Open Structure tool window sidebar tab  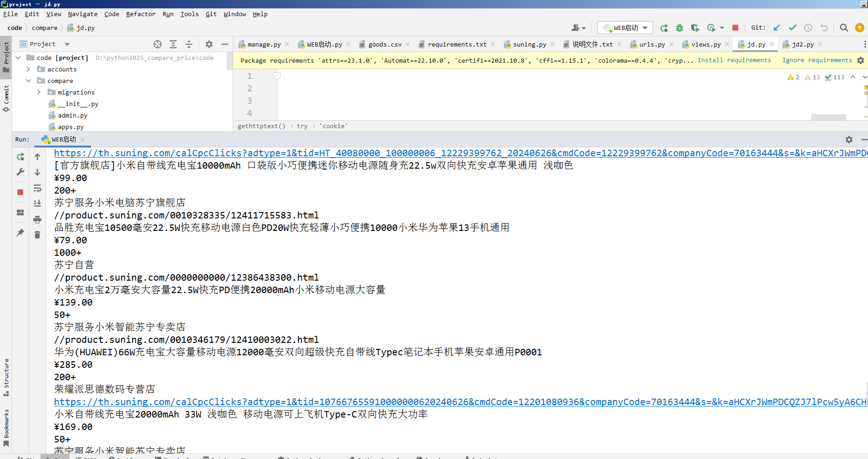coord(6,377)
